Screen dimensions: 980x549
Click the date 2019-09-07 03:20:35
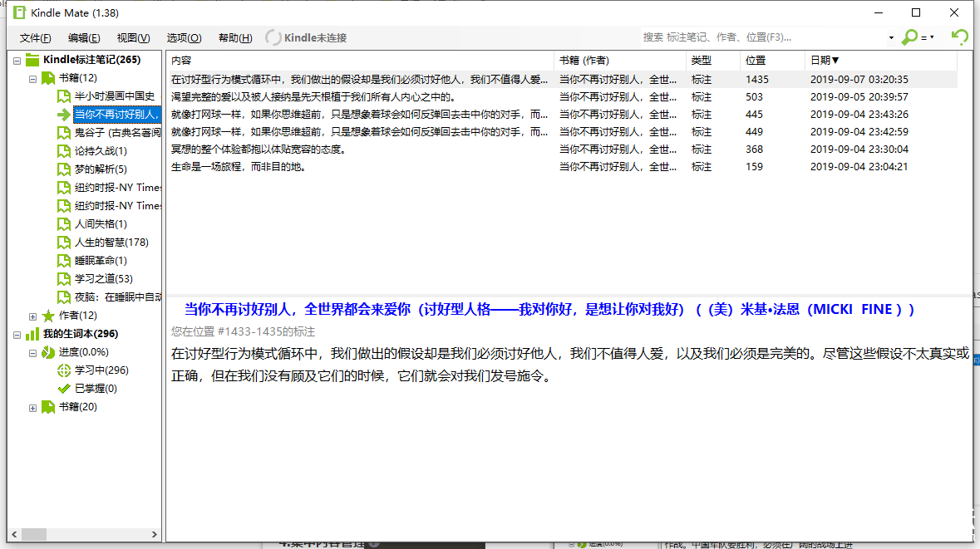[x=859, y=80]
